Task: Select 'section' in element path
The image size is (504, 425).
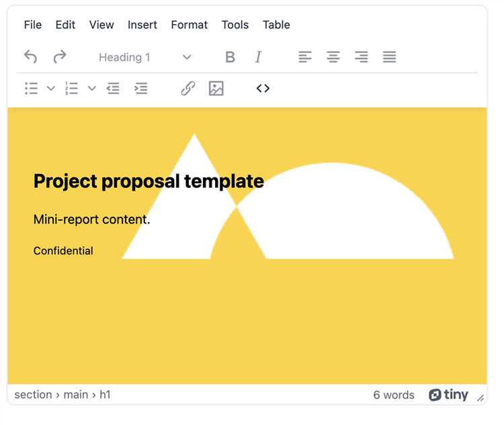Action: [x=33, y=395]
